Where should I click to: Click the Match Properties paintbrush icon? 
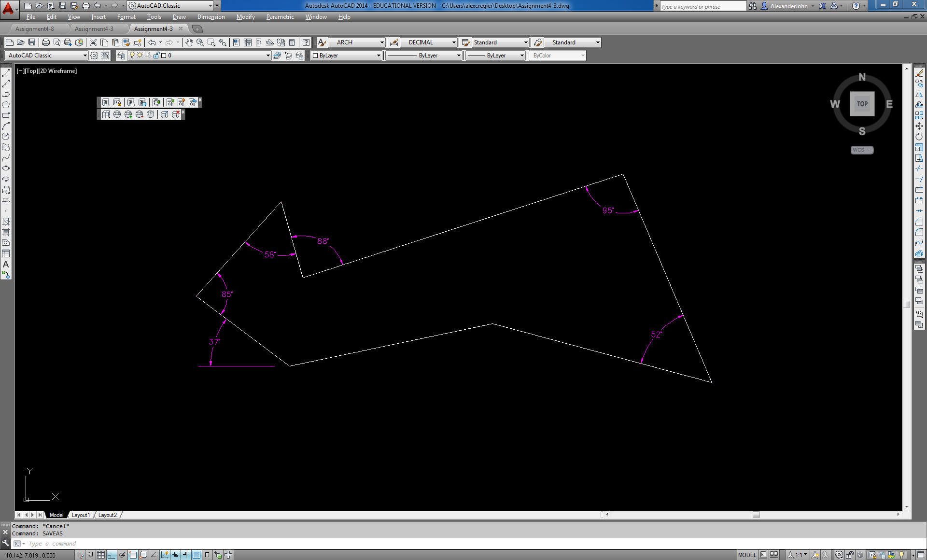[x=126, y=42]
